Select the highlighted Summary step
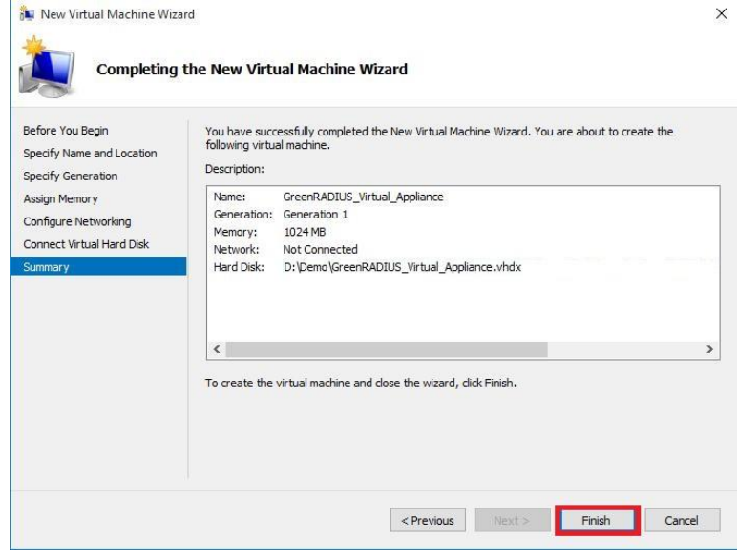 (98, 266)
